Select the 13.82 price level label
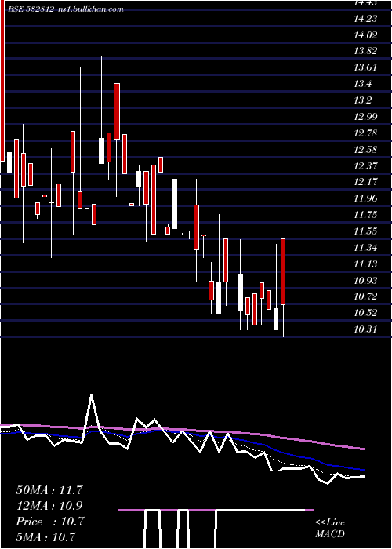 [365, 51]
